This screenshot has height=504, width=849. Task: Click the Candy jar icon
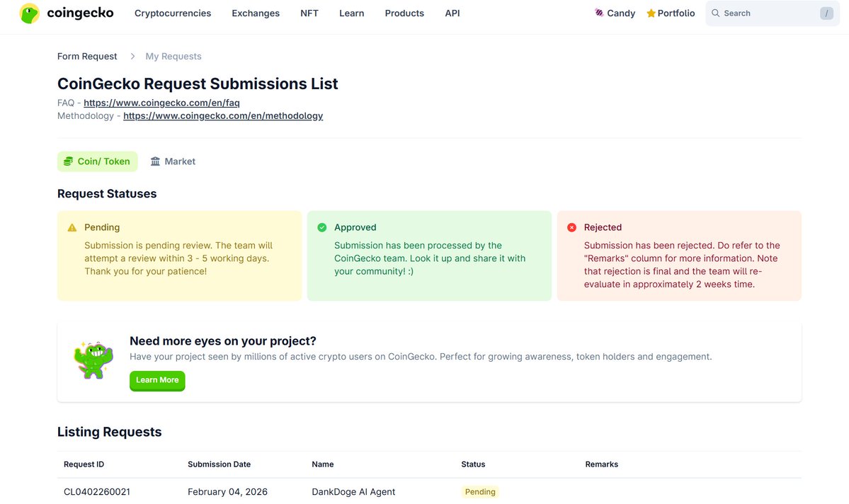[x=599, y=13]
